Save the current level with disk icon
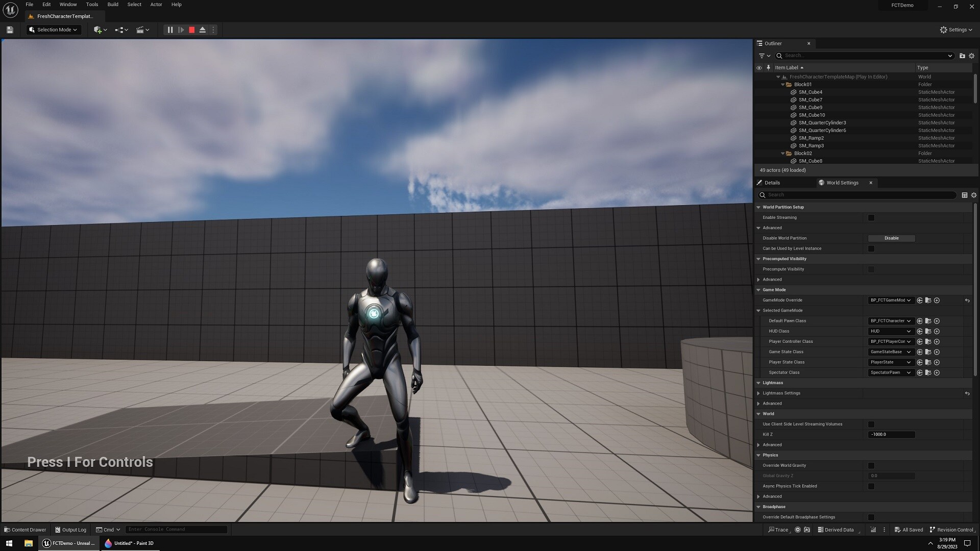 [x=10, y=30]
